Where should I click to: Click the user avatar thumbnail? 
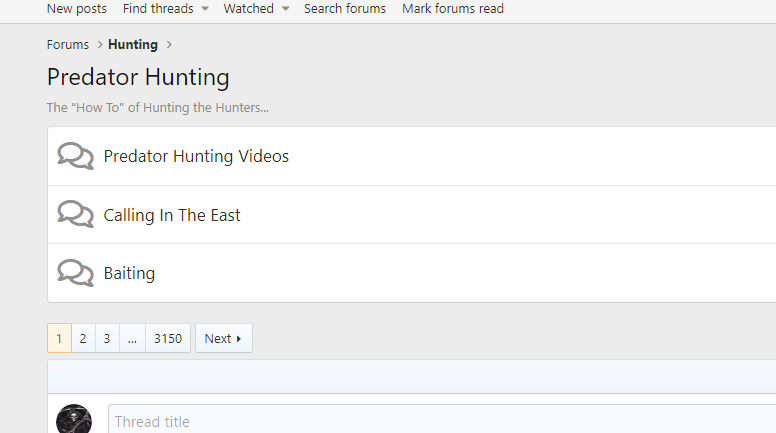pos(74,420)
